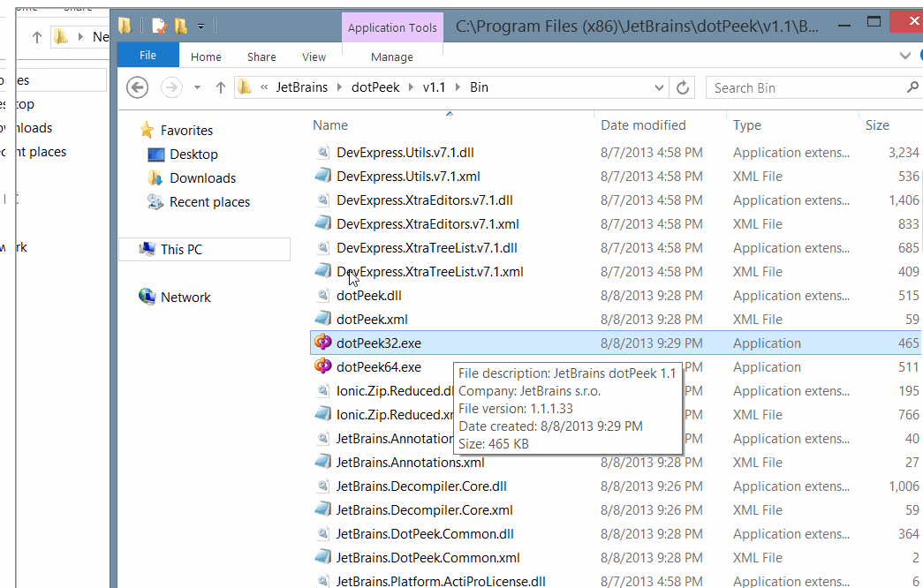Switch to the Share ribbon tab

point(261,57)
